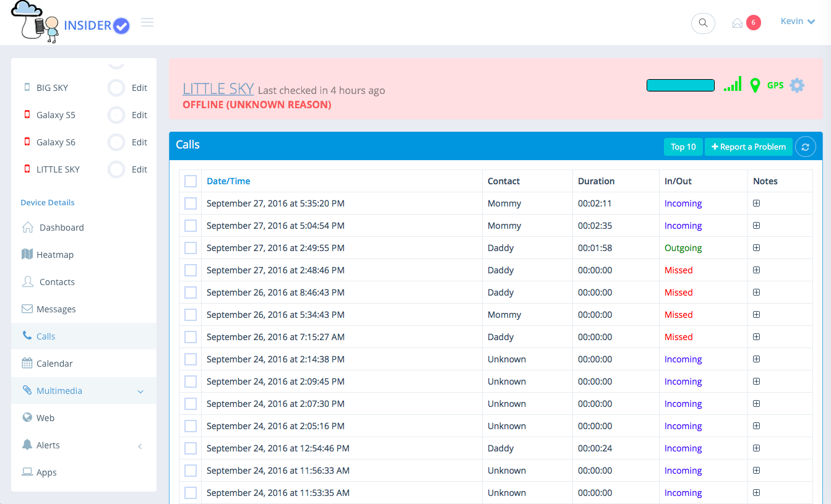831x504 pixels.
Task: Click duration 00:00:24
Action: click(x=595, y=448)
